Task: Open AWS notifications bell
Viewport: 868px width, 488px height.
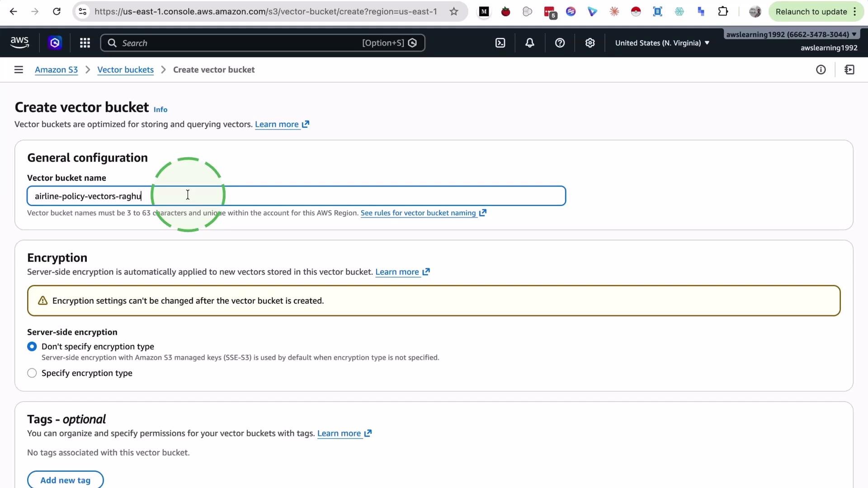Action: [x=530, y=43]
